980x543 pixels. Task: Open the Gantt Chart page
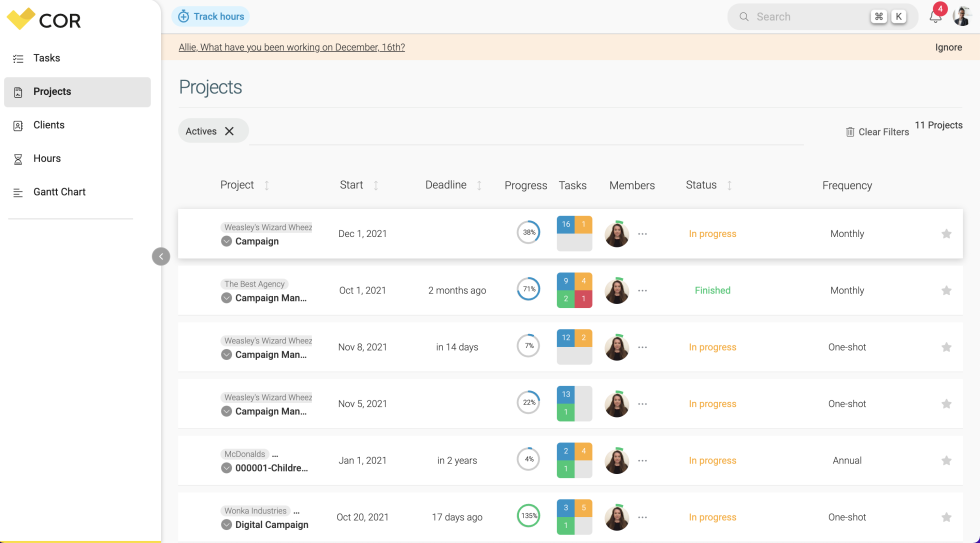click(x=59, y=192)
